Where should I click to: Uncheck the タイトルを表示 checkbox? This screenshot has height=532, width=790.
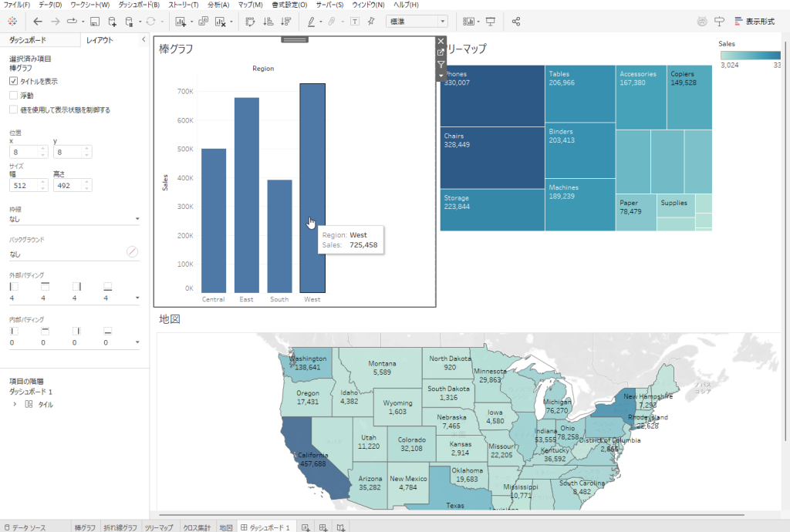click(x=13, y=81)
